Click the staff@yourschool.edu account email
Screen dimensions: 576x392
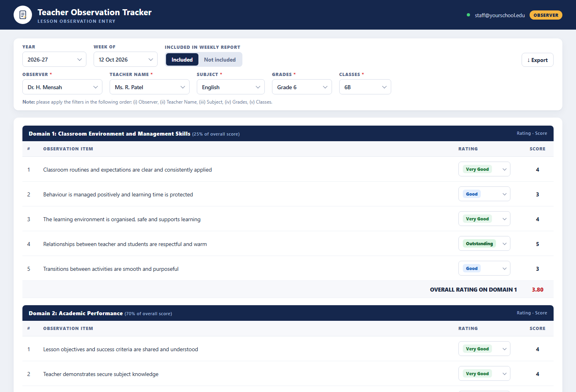[500, 15]
